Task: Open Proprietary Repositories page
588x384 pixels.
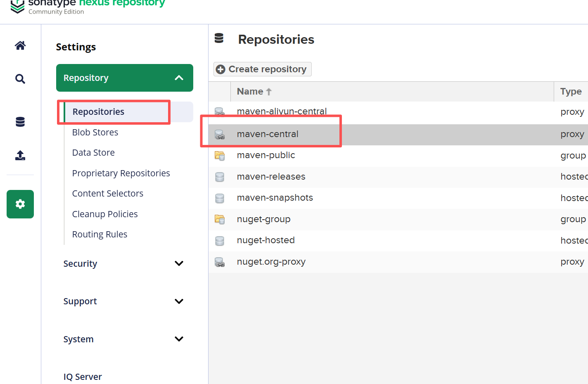Action: click(x=121, y=173)
